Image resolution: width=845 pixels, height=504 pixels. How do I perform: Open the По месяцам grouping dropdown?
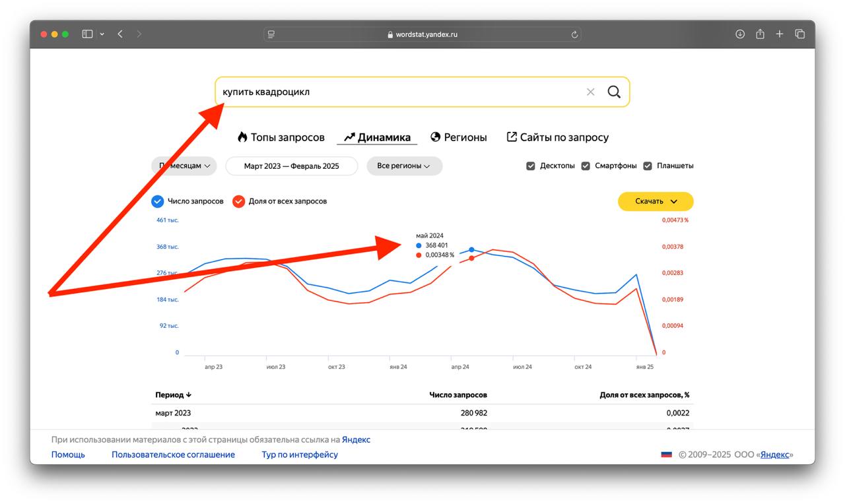click(x=184, y=166)
